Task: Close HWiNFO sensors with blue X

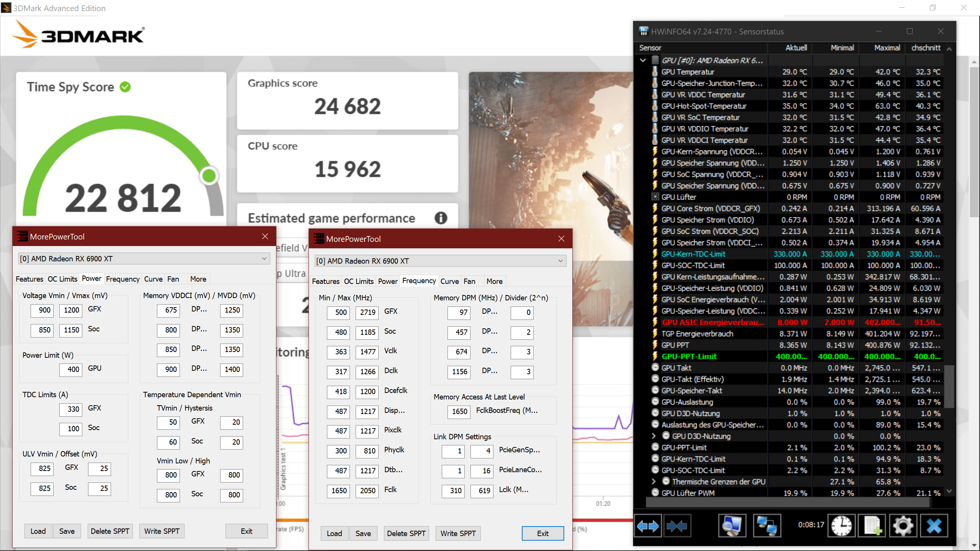Action: point(934,525)
